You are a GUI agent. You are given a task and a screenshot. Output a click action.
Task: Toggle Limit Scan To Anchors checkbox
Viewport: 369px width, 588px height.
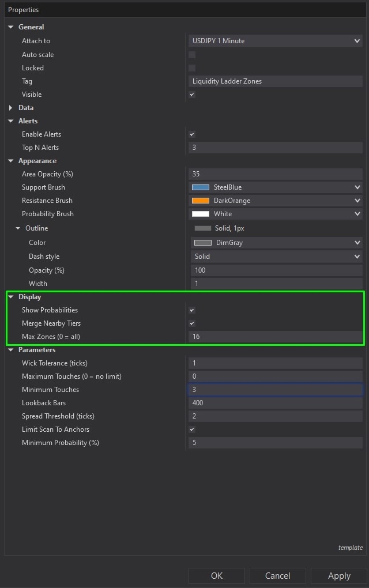[192, 429]
